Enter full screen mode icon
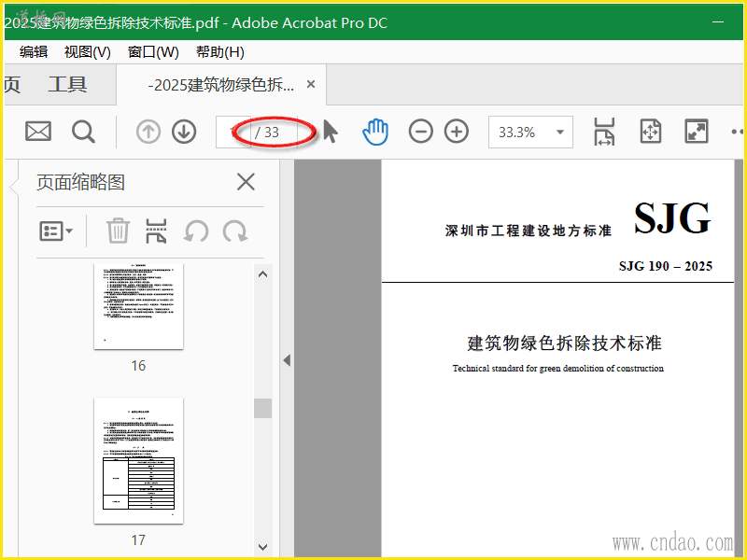This screenshot has width=747, height=560. click(x=697, y=132)
